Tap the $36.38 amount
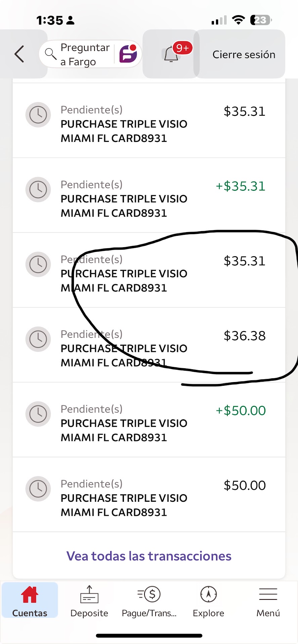 pos(245,336)
